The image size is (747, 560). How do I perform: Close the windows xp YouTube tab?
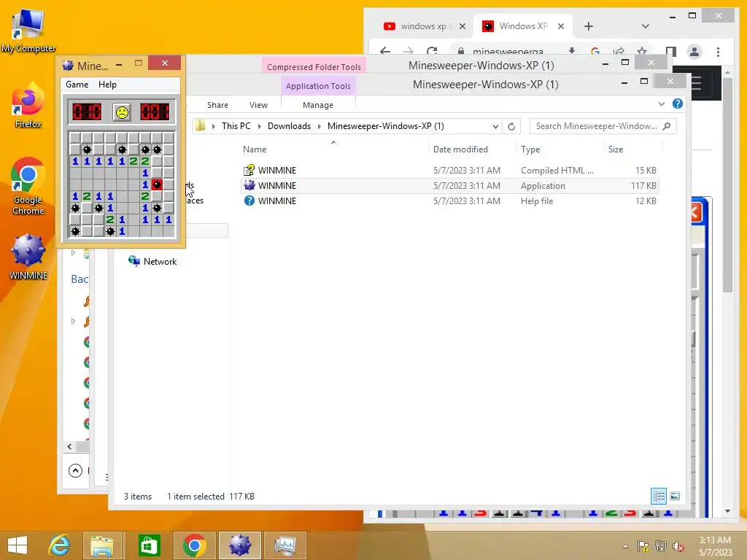[462, 26]
